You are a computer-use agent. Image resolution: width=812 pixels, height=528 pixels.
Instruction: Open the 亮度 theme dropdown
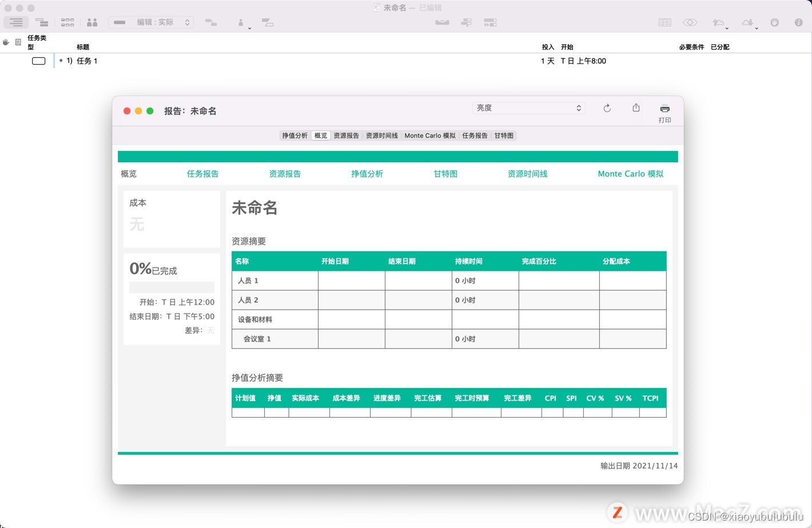click(x=527, y=107)
